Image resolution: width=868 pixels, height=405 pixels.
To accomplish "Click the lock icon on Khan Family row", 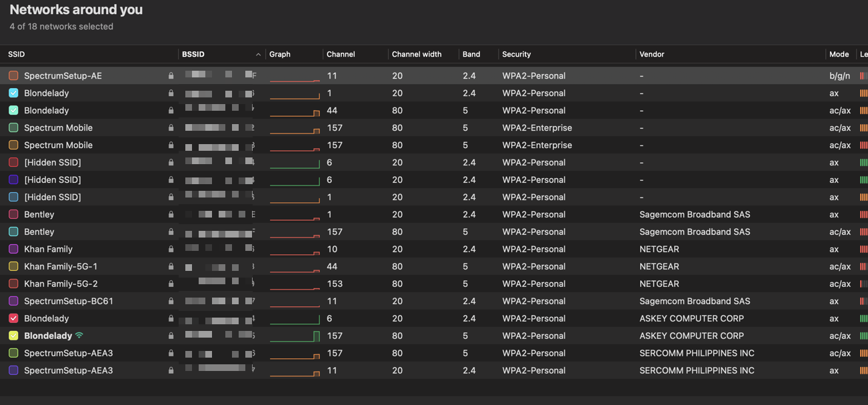I will (171, 249).
